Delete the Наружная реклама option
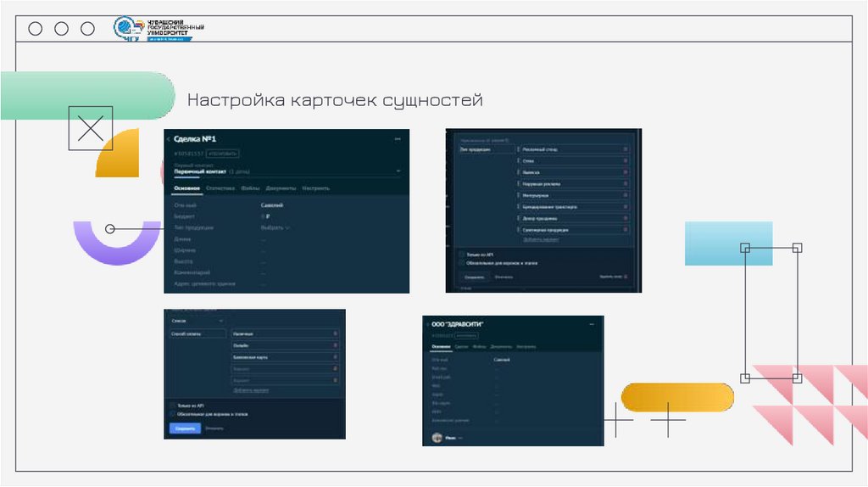 click(x=626, y=183)
